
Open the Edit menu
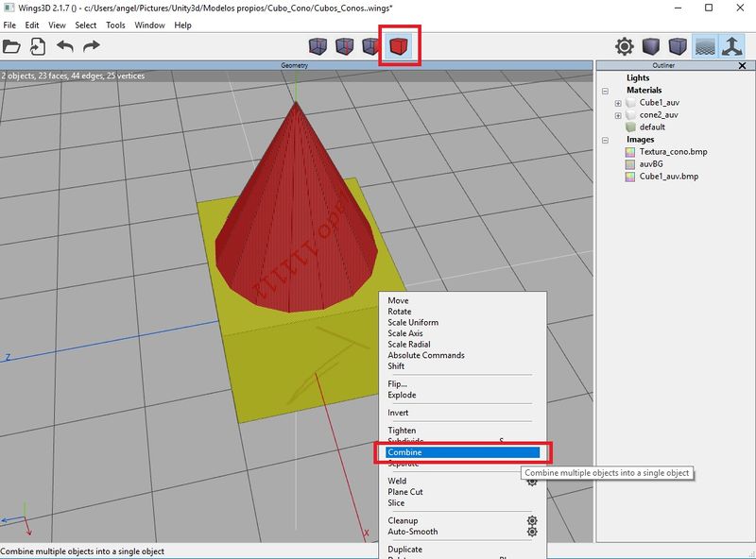pos(32,25)
